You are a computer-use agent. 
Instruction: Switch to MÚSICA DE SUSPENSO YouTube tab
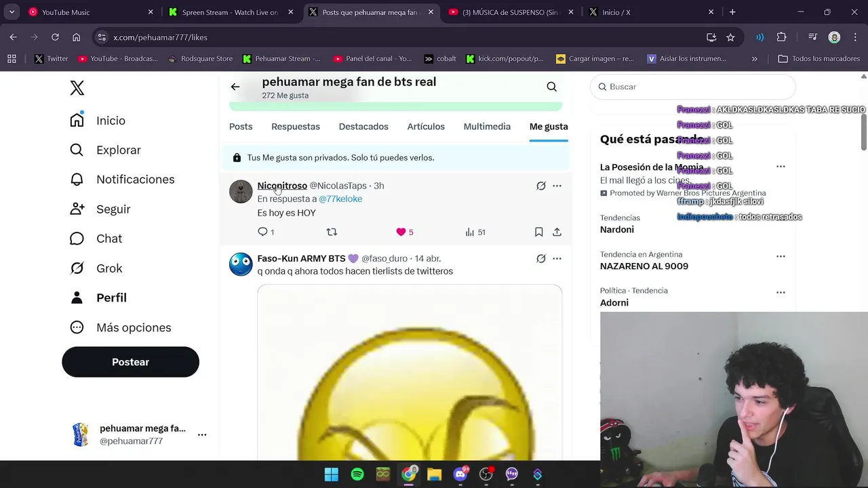pos(511,12)
